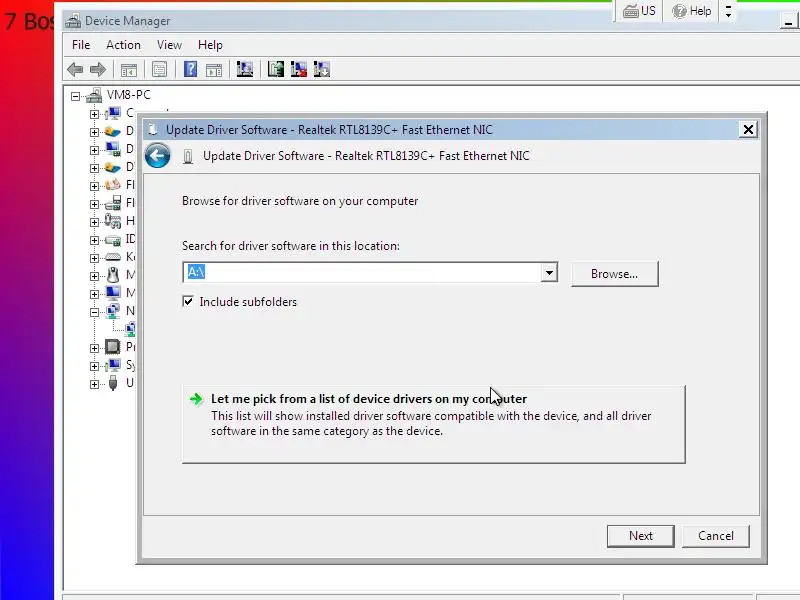
Task: Collapse the Network adapters node
Action: [94, 312]
